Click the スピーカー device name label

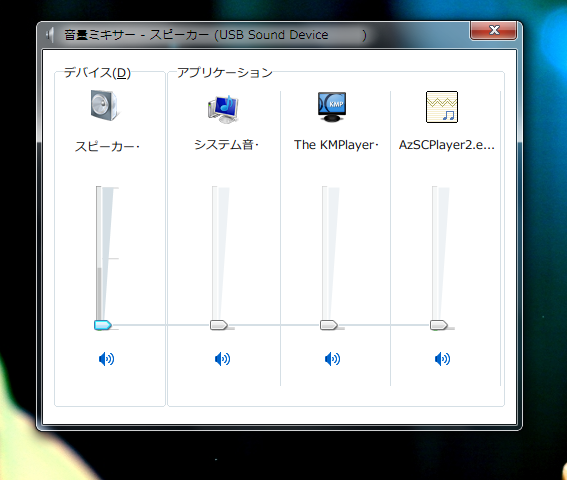(107, 147)
